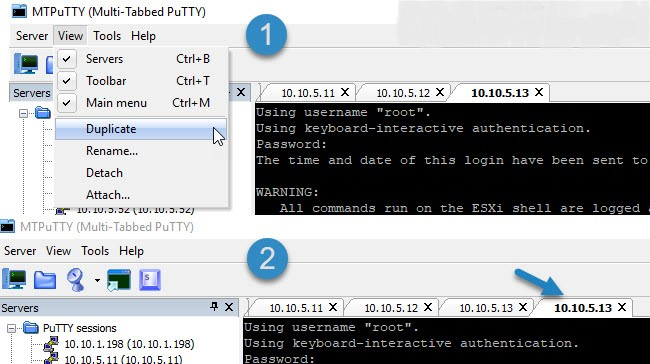Click the add folder icon in lower toolbar
Screen dimensions: 650x364
click(45, 280)
